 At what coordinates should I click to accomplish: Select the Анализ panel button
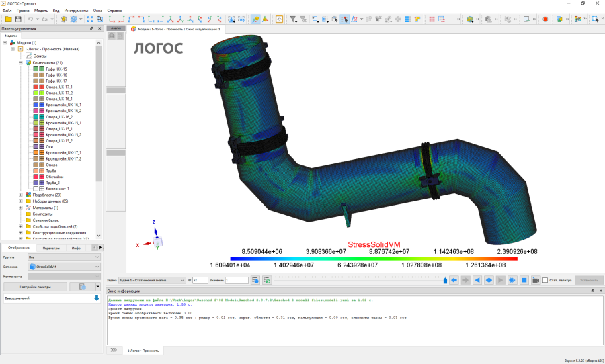click(116, 28)
